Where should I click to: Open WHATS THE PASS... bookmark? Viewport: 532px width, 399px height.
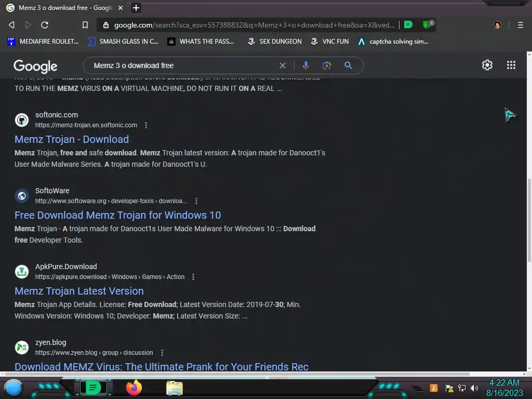(x=201, y=42)
